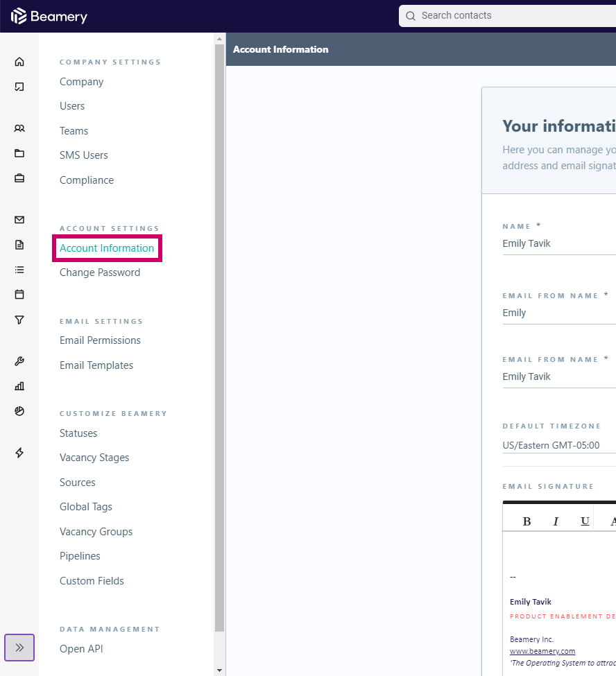The image size is (616, 676).
Task: Open Statuses customization
Action: 78,433
